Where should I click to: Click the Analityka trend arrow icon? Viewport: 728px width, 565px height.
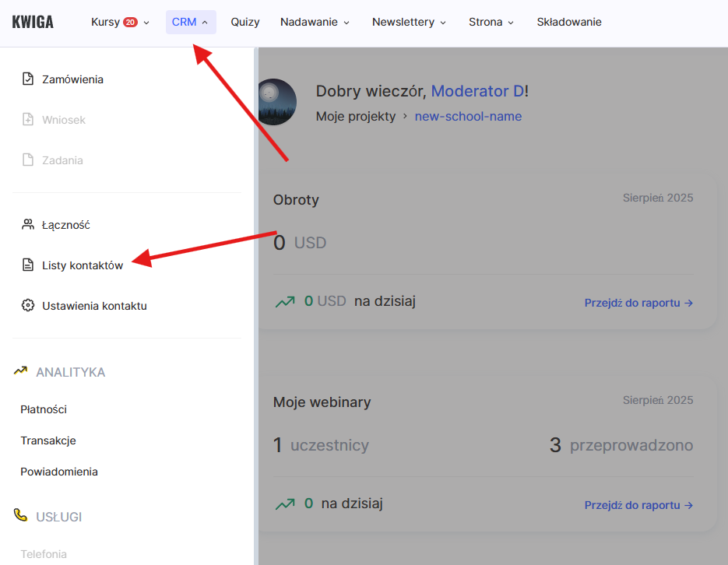pyautogui.click(x=21, y=371)
